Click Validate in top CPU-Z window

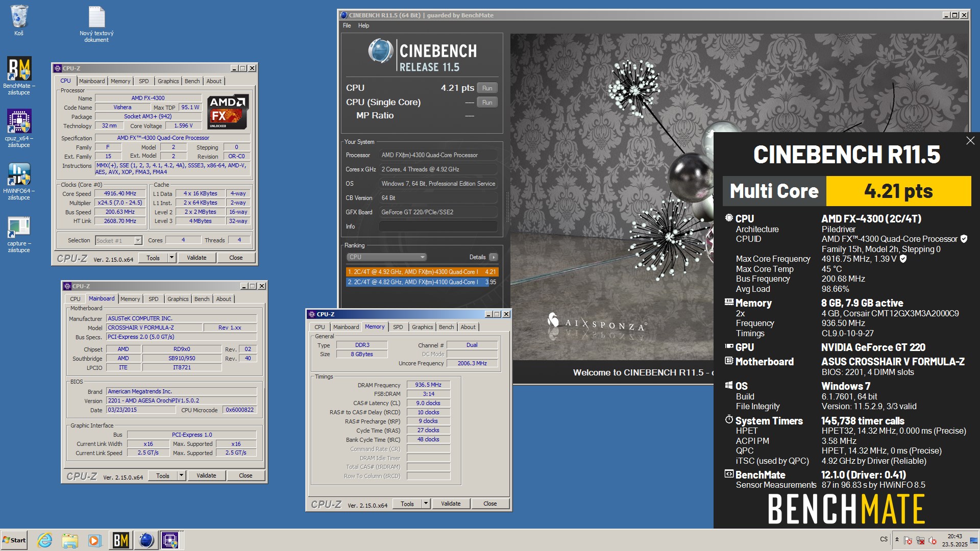(197, 258)
